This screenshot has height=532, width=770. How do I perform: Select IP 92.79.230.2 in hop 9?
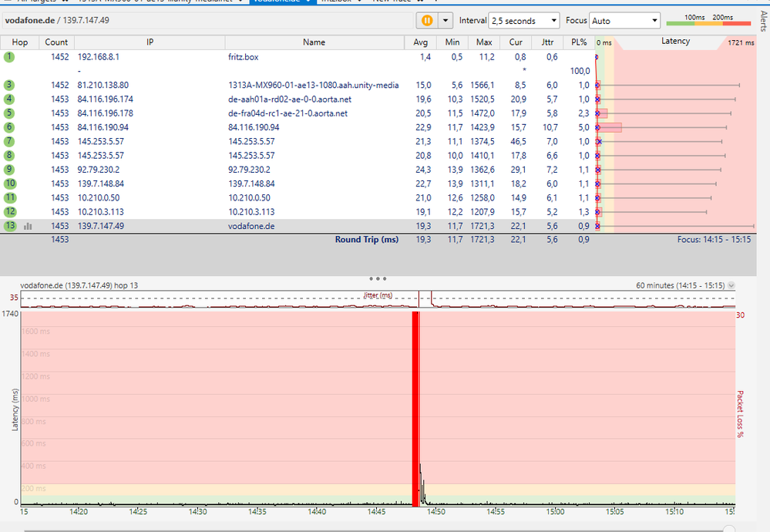pos(98,170)
